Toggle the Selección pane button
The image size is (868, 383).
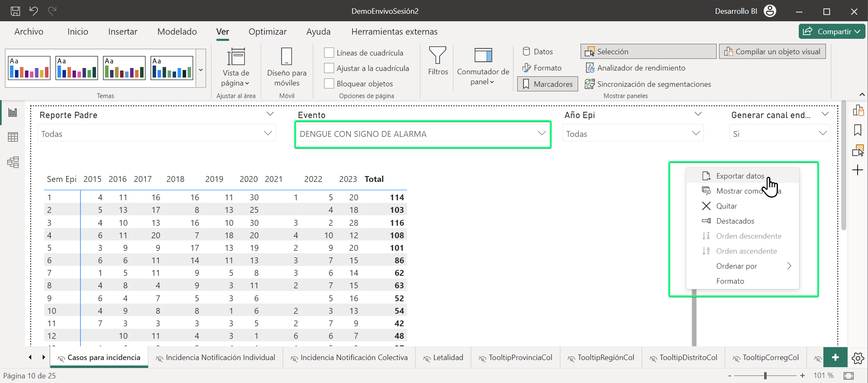click(x=648, y=51)
